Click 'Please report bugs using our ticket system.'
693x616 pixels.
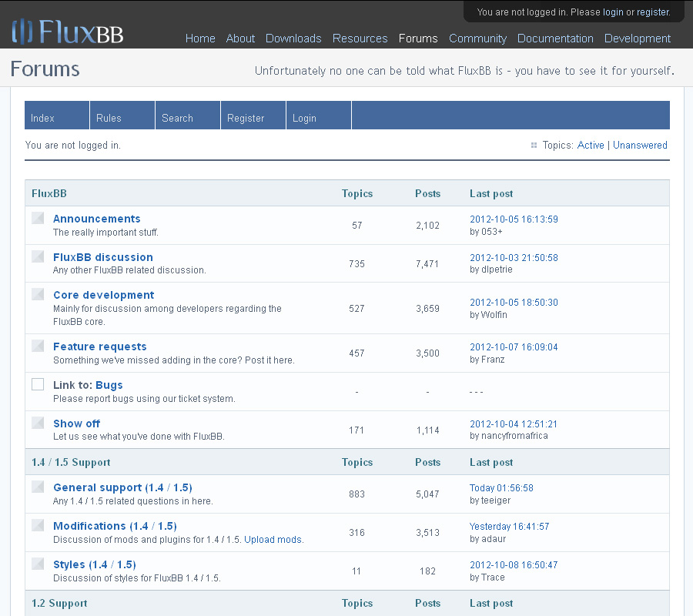click(144, 399)
